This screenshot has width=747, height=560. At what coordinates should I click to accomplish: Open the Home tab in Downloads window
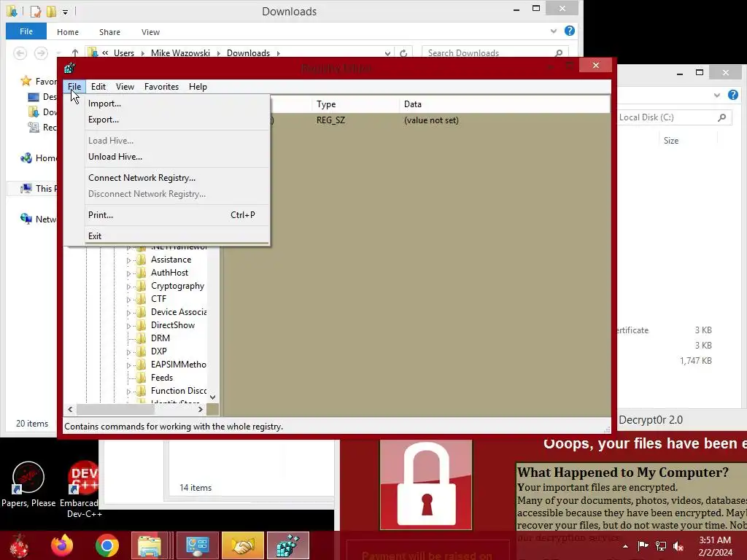pos(68,32)
